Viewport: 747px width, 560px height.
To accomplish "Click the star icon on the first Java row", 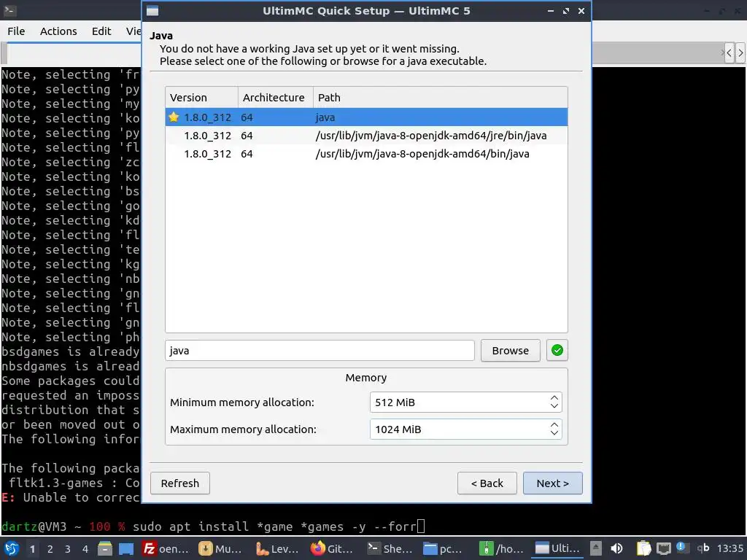I will (174, 117).
